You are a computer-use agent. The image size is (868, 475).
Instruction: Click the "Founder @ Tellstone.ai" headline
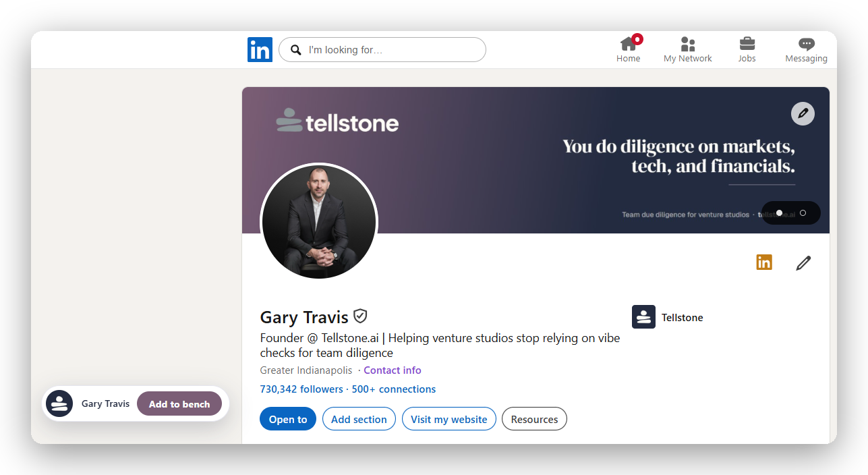coord(440,345)
